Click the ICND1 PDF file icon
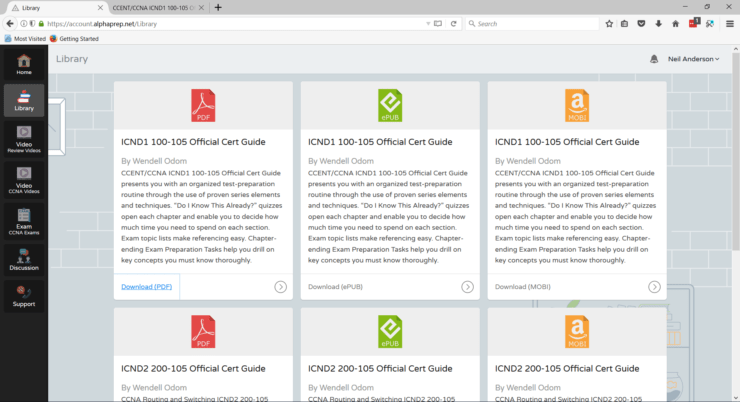740x402 pixels. (204, 105)
